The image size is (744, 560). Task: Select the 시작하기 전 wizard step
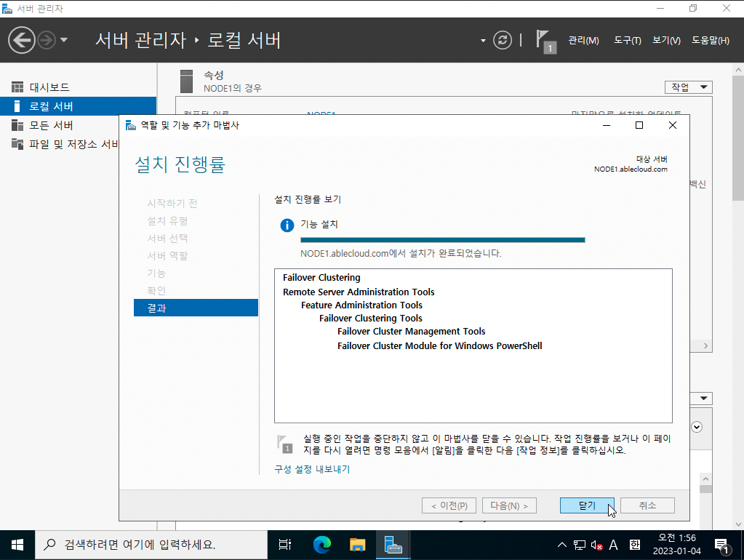(172, 203)
